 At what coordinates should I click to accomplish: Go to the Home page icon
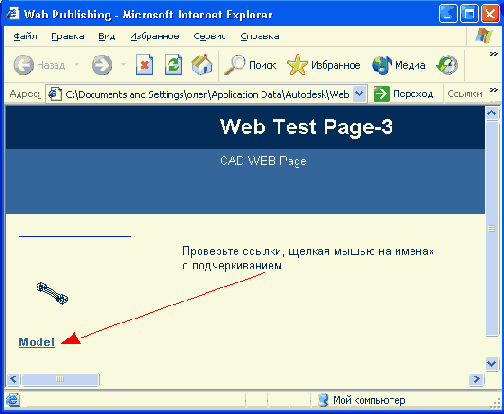tap(202, 65)
